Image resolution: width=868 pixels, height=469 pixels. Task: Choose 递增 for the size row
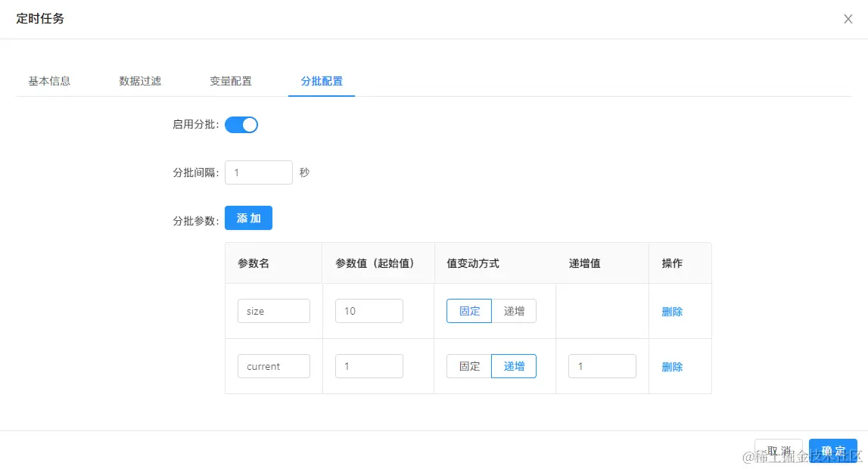(514, 311)
